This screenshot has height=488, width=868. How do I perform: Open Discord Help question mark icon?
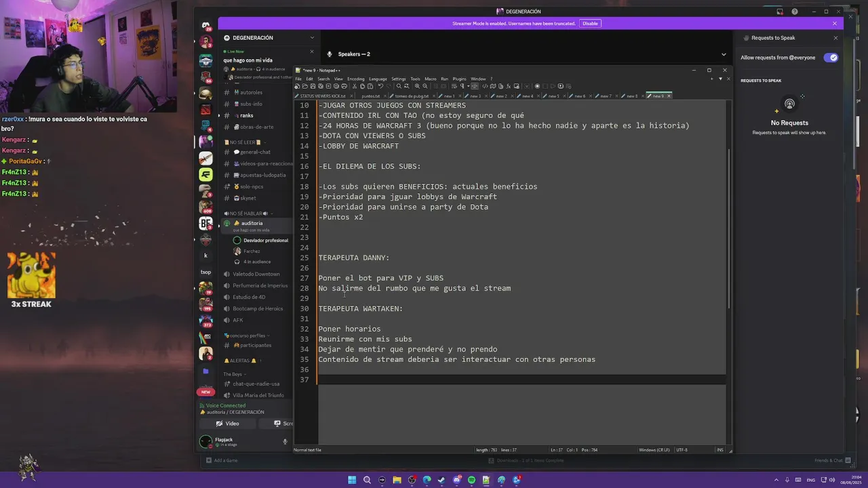(794, 12)
